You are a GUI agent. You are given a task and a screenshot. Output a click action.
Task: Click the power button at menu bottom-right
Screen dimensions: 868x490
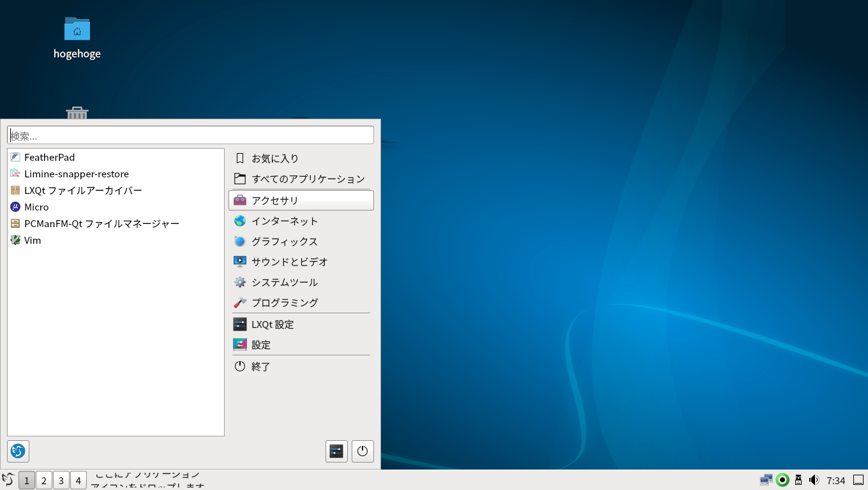363,451
